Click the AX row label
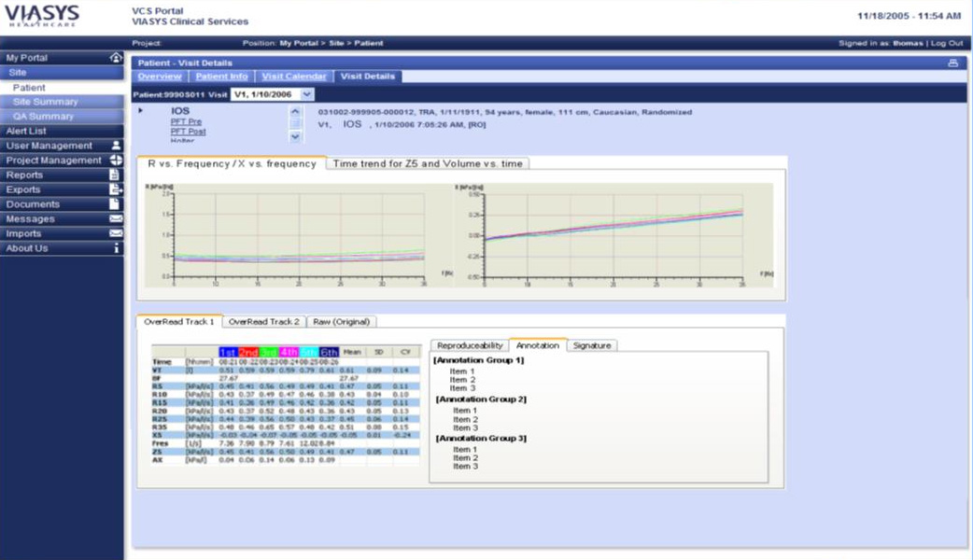Viewport: 973px width, 560px height. [x=158, y=459]
